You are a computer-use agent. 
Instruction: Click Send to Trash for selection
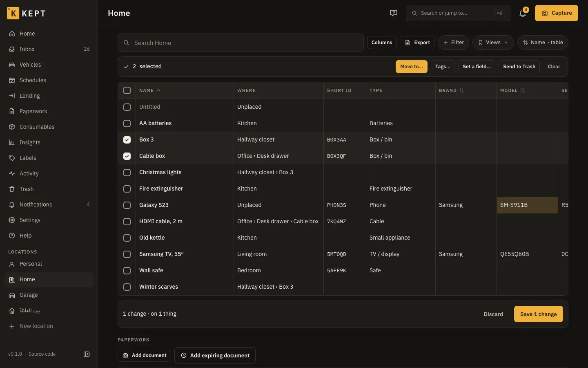click(x=519, y=67)
